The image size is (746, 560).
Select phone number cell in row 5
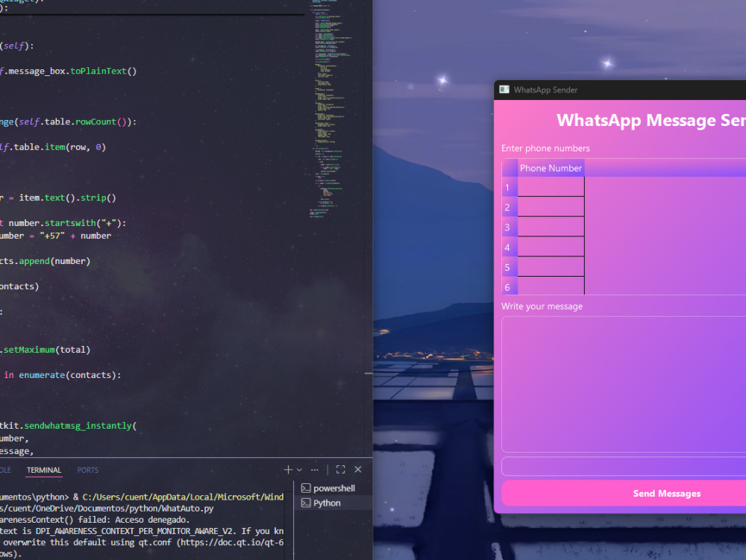point(551,267)
